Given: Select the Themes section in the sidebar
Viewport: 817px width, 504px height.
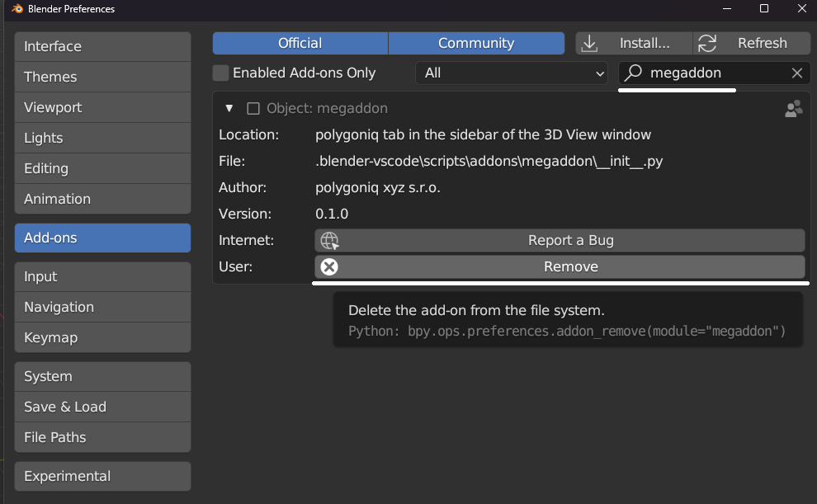Looking at the screenshot, I should tap(102, 77).
